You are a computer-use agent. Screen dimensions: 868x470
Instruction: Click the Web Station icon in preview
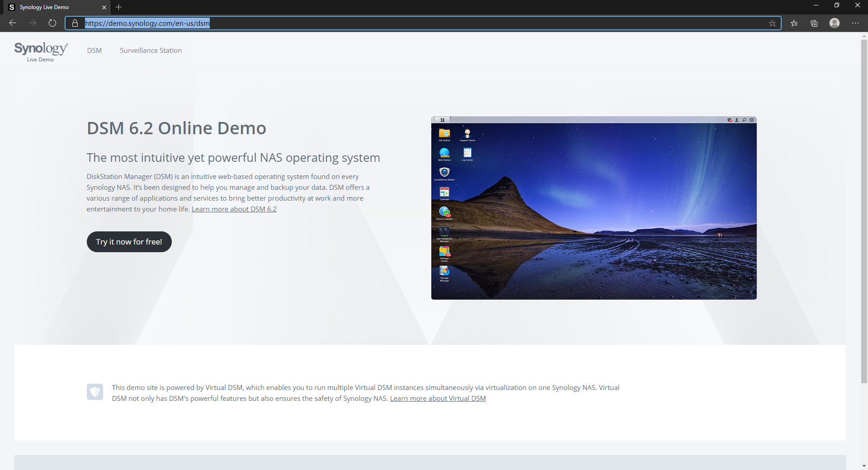pyautogui.click(x=444, y=154)
